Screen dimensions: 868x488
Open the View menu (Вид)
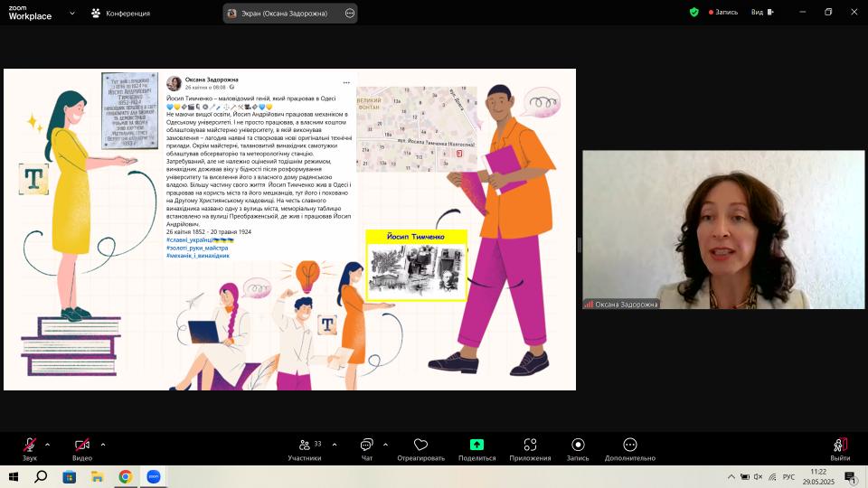760,13
